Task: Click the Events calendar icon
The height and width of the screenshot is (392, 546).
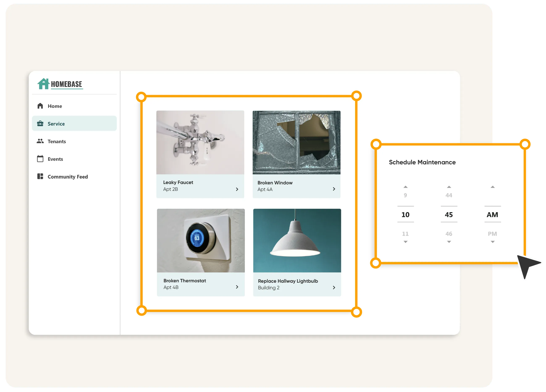Action: click(40, 159)
